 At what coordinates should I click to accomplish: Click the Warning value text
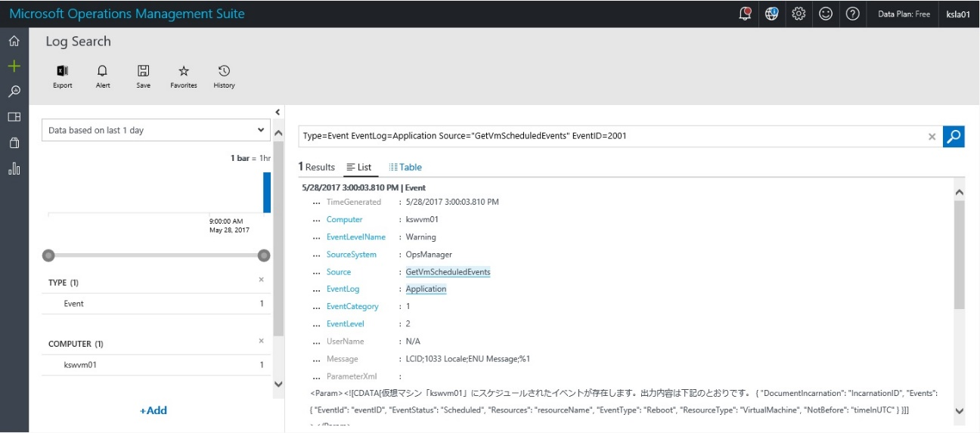point(421,237)
